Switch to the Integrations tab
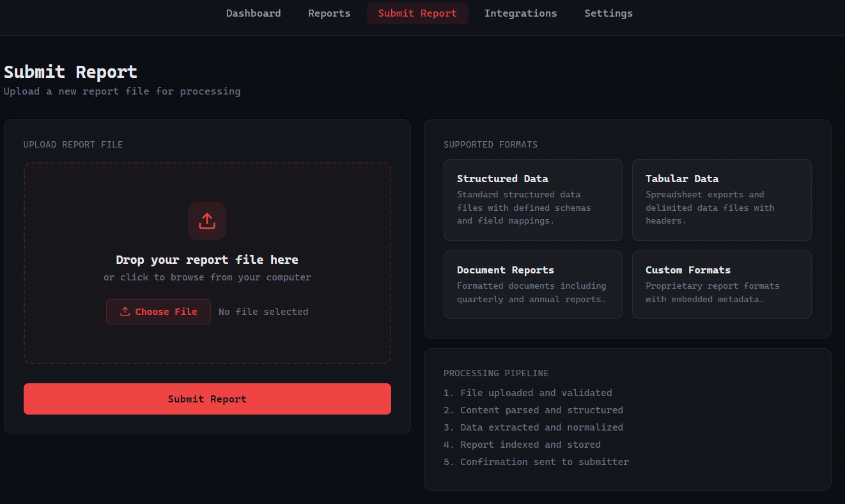The height and width of the screenshot is (504, 845). (520, 13)
